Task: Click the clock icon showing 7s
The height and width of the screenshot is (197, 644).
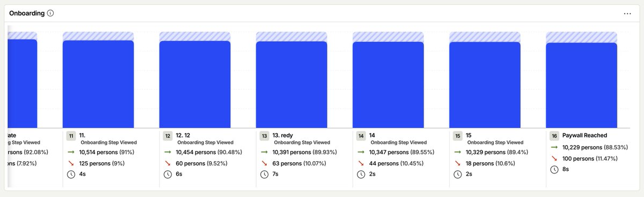Action: (264, 175)
